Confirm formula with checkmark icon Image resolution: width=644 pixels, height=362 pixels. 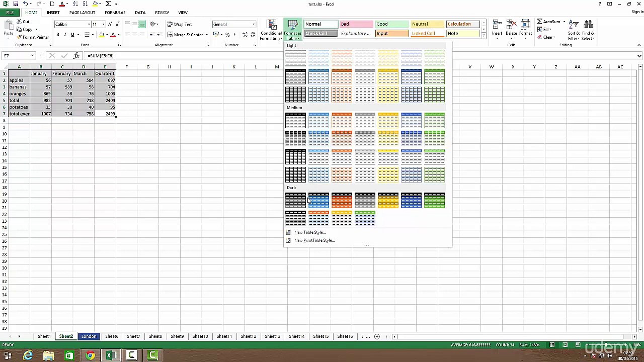click(x=64, y=56)
